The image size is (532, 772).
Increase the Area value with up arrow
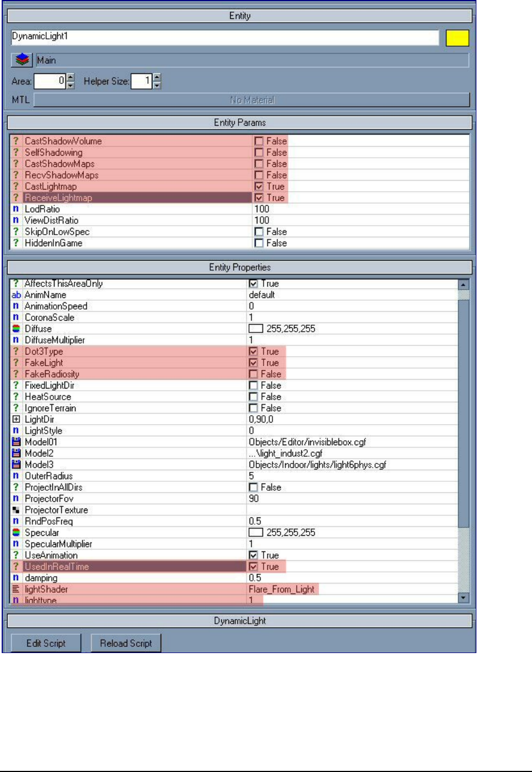coord(71,78)
